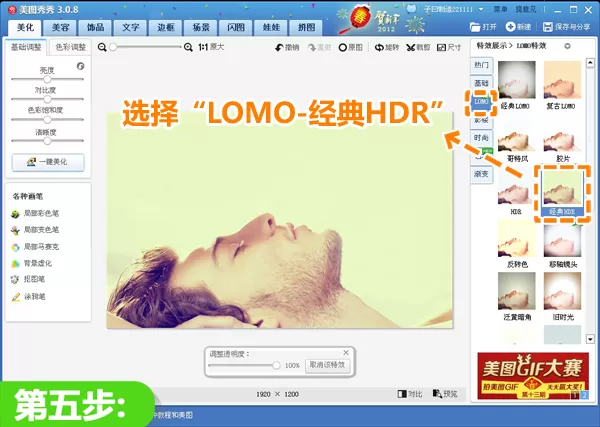Image resolution: width=600 pixels, height=427 pixels.
Task: Open the 拼图 tab
Action: (x=306, y=28)
